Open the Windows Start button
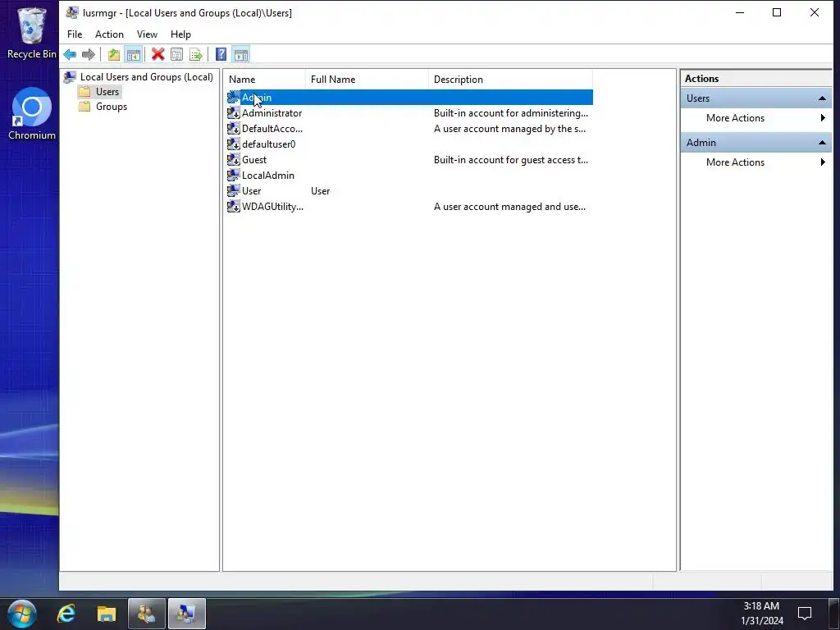This screenshot has width=840, height=630. click(x=22, y=614)
